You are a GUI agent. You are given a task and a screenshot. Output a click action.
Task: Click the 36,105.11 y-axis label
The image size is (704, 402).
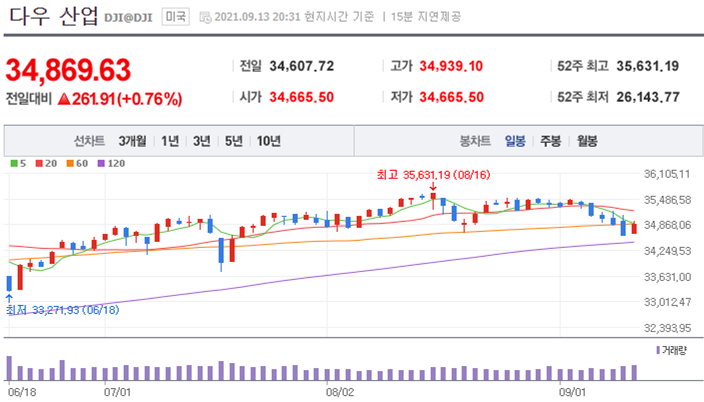(667, 174)
